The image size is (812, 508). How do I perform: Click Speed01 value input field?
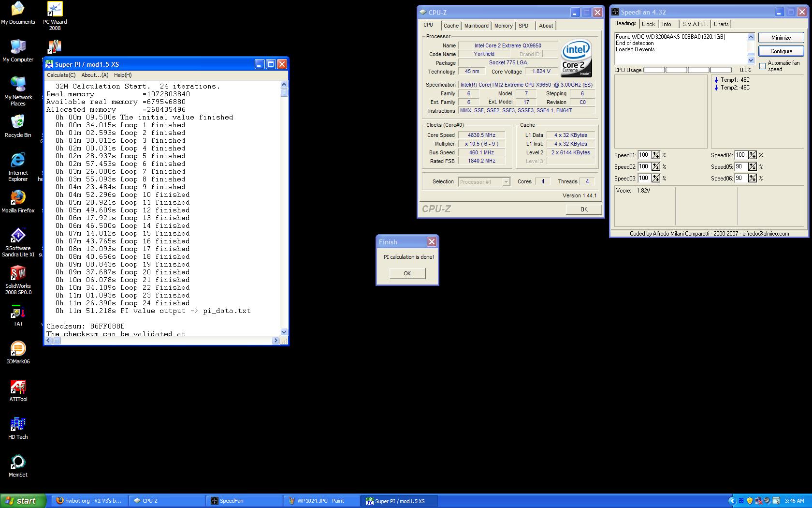point(644,155)
